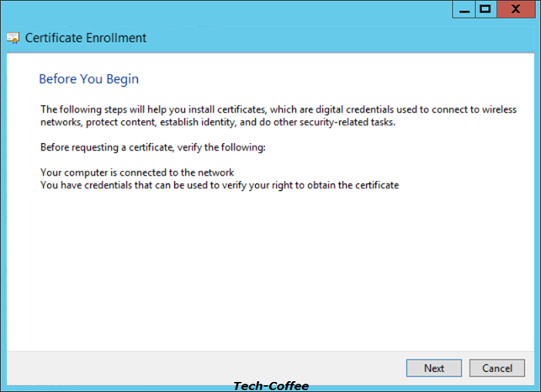Click Next to continue enrollment

433,368
